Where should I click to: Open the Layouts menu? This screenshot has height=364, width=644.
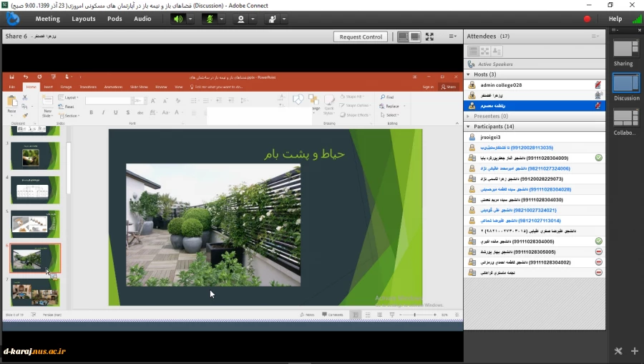(84, 19)
